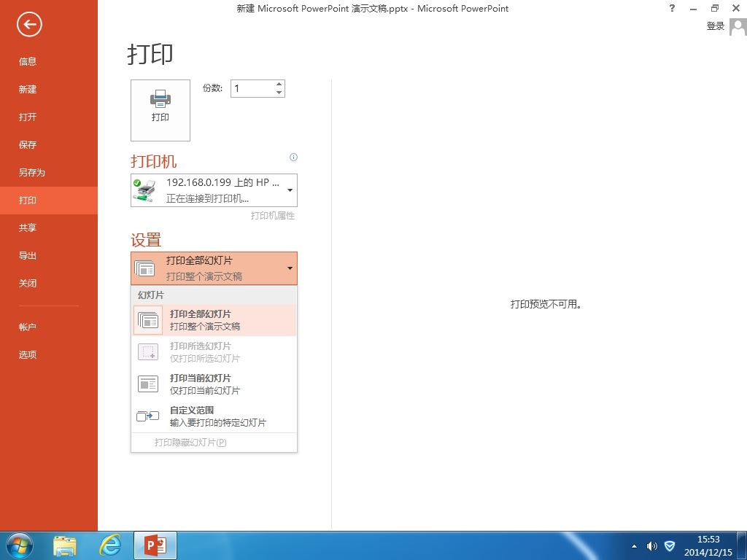Open 选项 in the sidebar
747x560 pixels.
pos(49,355)
